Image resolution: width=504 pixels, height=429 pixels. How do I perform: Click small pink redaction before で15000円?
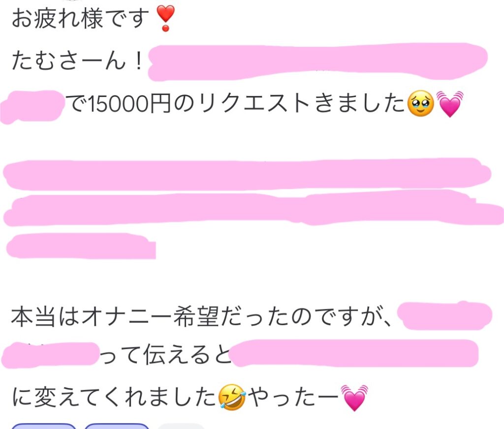(x=31, y=107)
